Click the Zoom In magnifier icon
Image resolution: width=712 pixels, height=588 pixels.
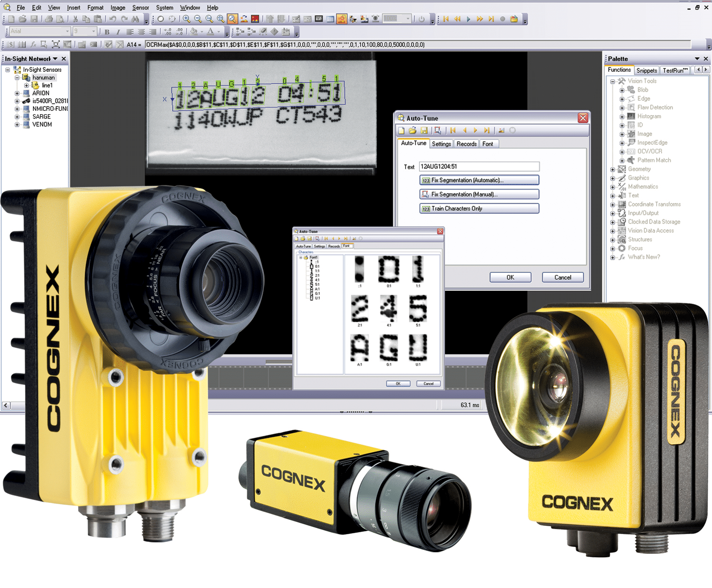point(187,19)
